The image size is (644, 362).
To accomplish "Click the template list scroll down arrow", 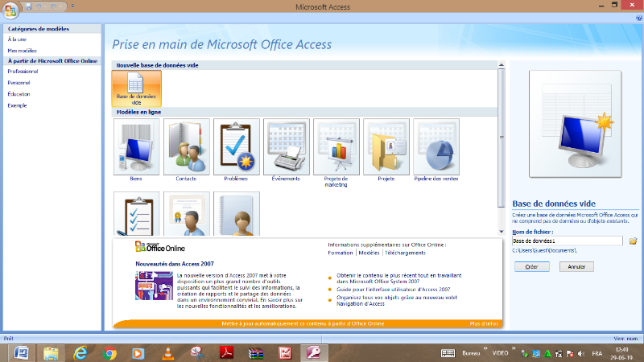I will tap(501, 232).
